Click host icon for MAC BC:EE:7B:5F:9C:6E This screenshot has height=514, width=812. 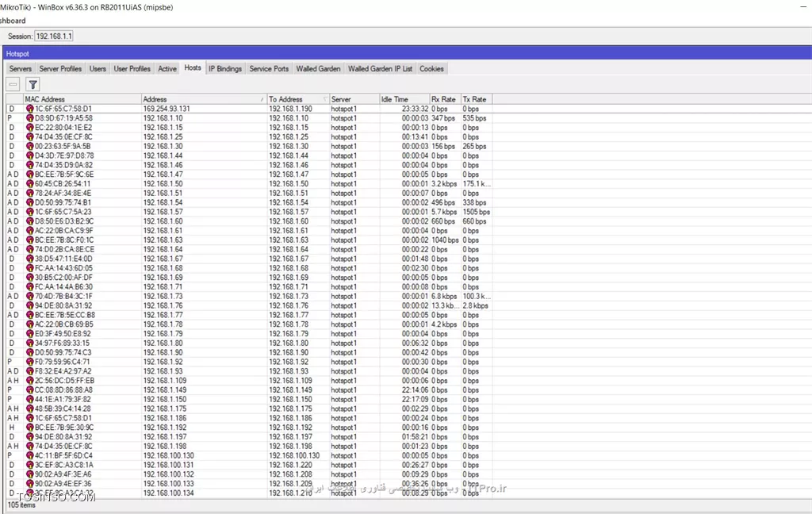pos(29,174)
